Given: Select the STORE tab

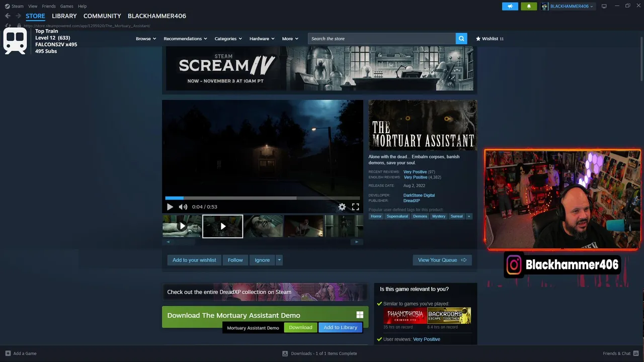Looking at the screenshot, I should [x=35, y=16].
